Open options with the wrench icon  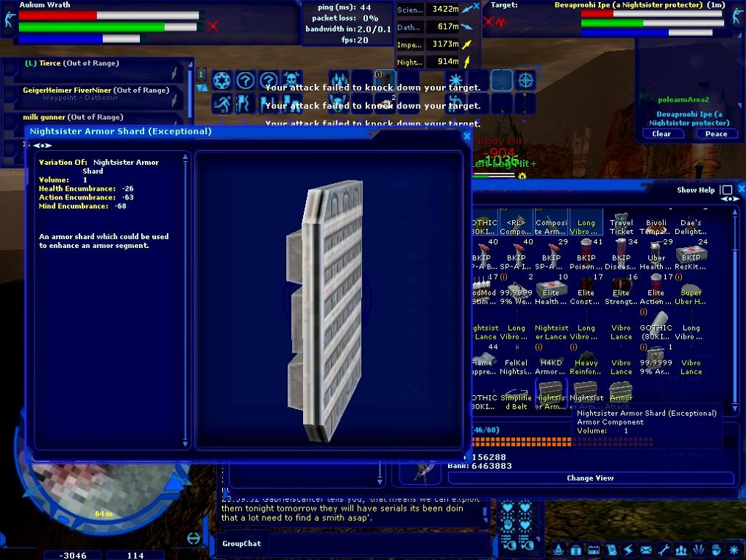pos(663,550)
